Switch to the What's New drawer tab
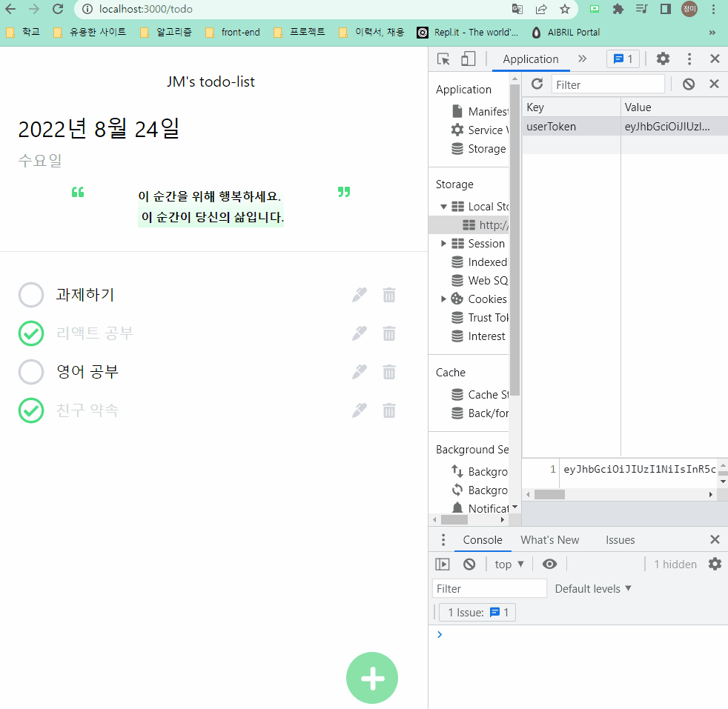Viewport: 728px width, 709px height. pyautogui.click(x=549, y=539)
